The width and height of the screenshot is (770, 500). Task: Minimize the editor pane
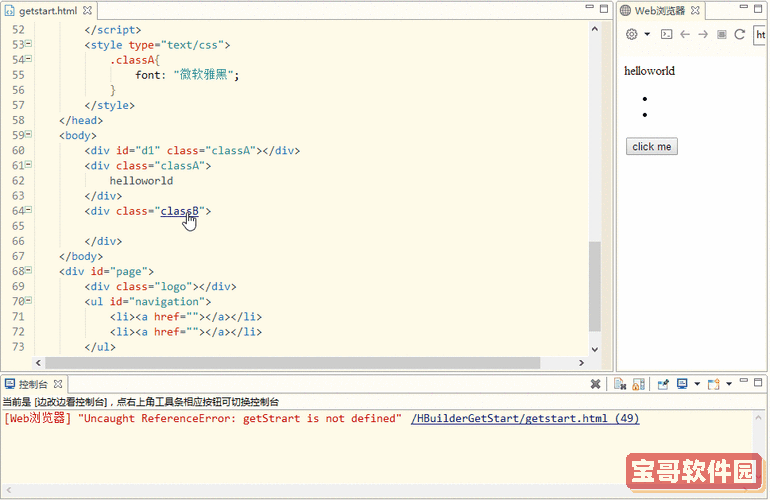pyautogui.click(x=590, y=7)
